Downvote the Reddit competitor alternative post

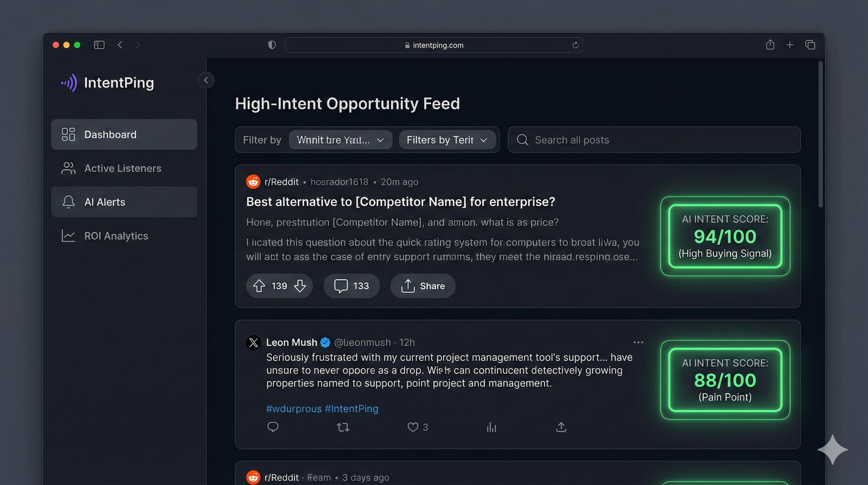pyautogui.click(x=300, y=286)
